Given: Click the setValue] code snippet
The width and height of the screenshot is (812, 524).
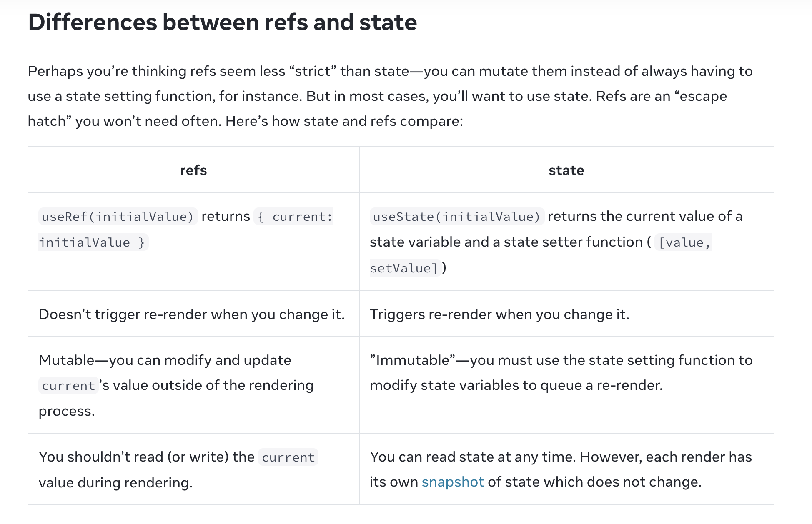Looking at the screenshot, I should click(405, 268).
